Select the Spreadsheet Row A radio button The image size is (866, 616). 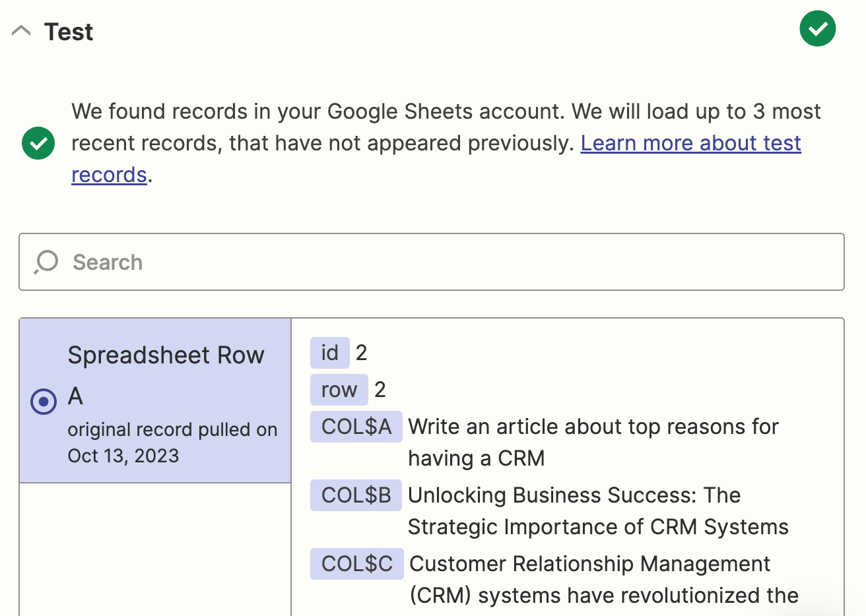click(44, 401)
